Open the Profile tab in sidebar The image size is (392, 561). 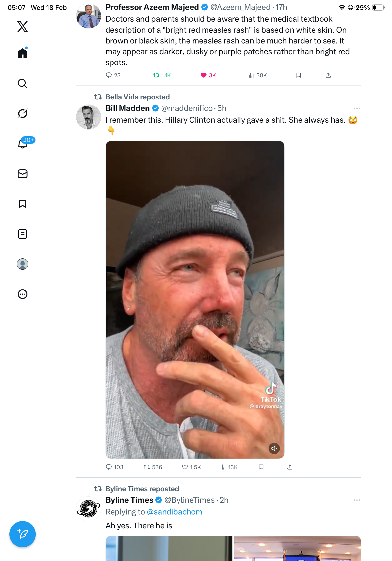point(23,264)
